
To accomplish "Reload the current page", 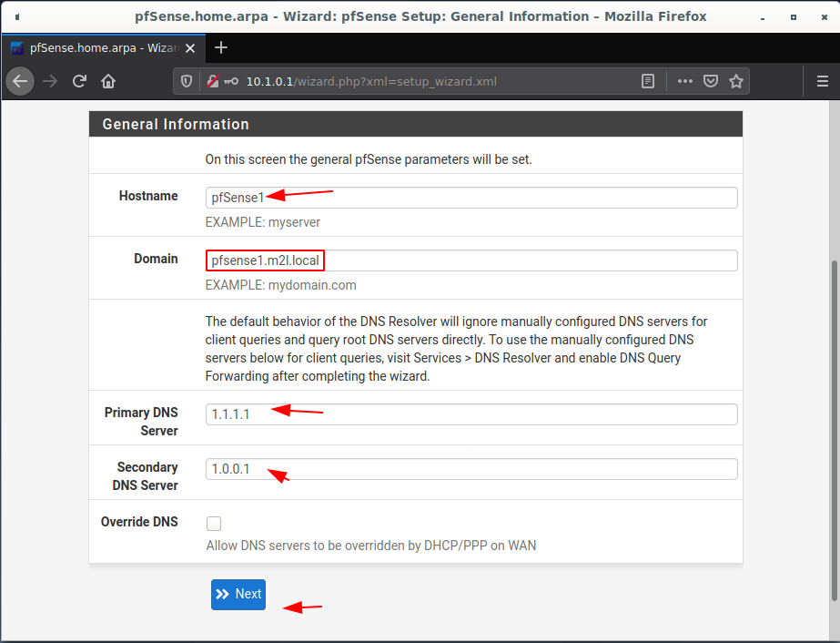I will point(79,82).
